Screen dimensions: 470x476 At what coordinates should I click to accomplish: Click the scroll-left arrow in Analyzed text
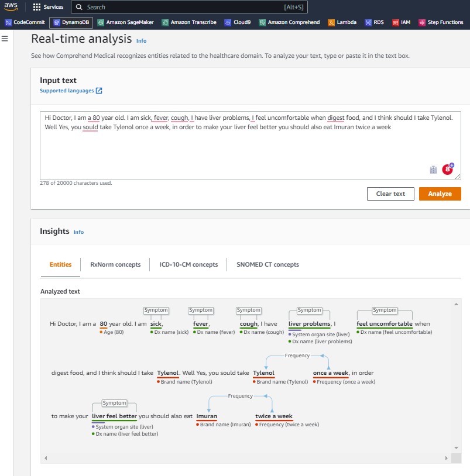click(46, 458)
